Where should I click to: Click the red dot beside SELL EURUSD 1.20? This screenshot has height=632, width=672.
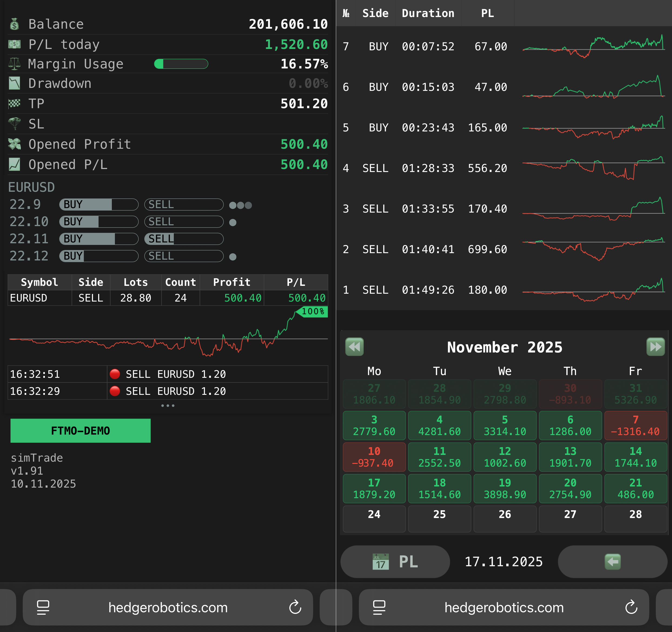pos(115,374)
